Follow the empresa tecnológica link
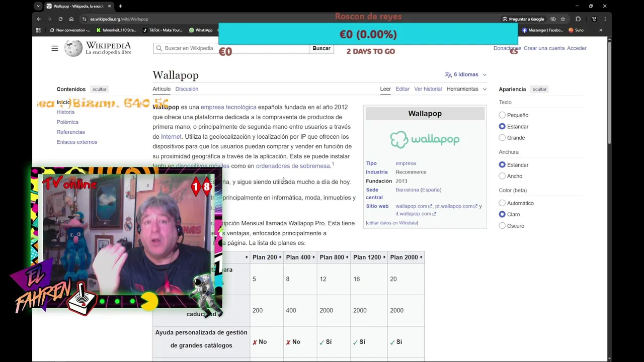This screenshot has width=644, height=362. point(228,107)
